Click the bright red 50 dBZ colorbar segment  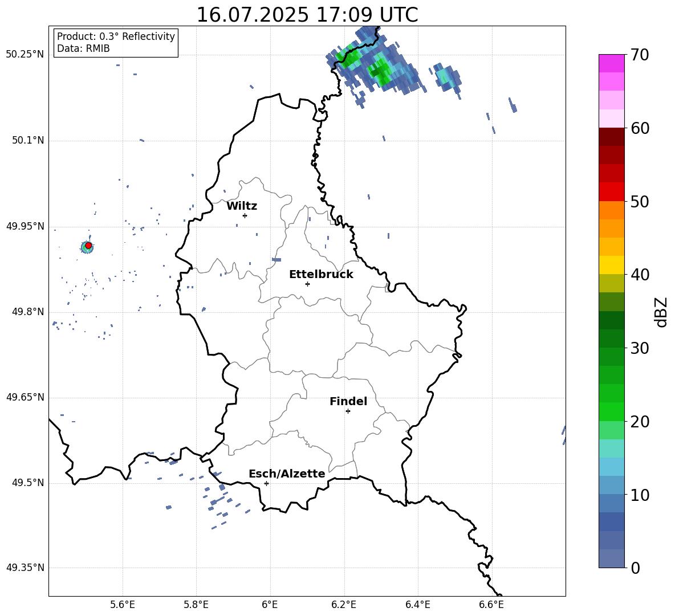pyautogui.click(x=611, y=192)
